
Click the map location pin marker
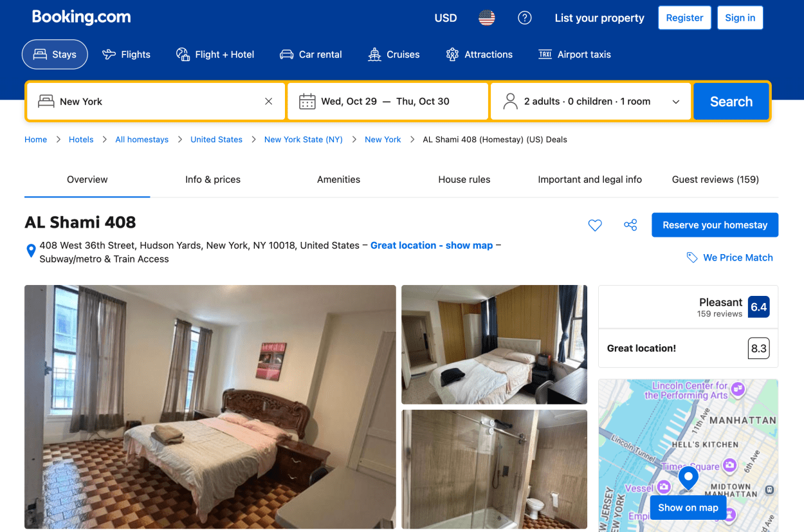[x=688, y=478]
